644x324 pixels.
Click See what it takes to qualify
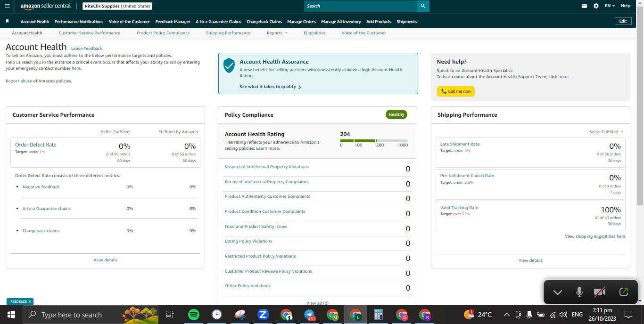[x=270, y=87]
